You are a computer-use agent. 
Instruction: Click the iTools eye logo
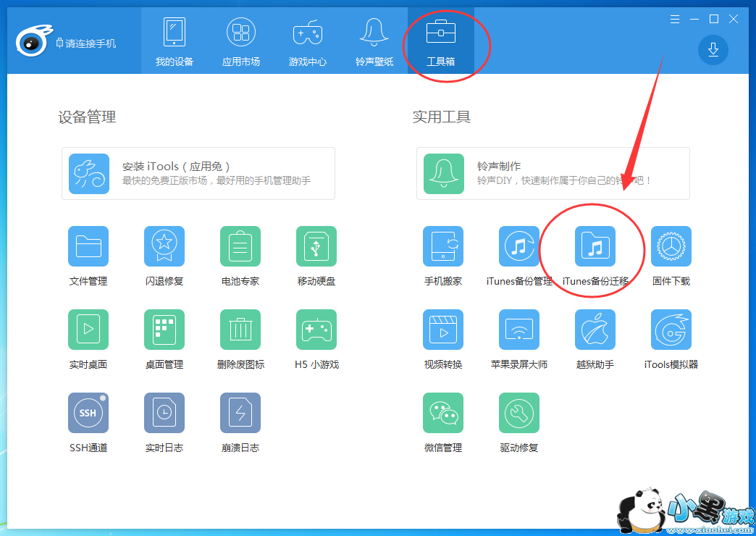tap(33, 41)
